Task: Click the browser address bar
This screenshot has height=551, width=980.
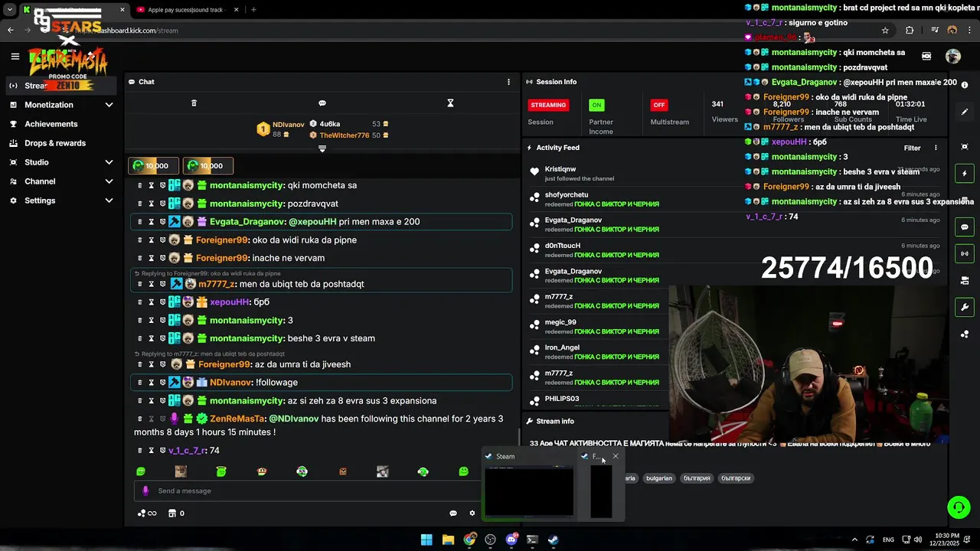Action: point(459,31)
